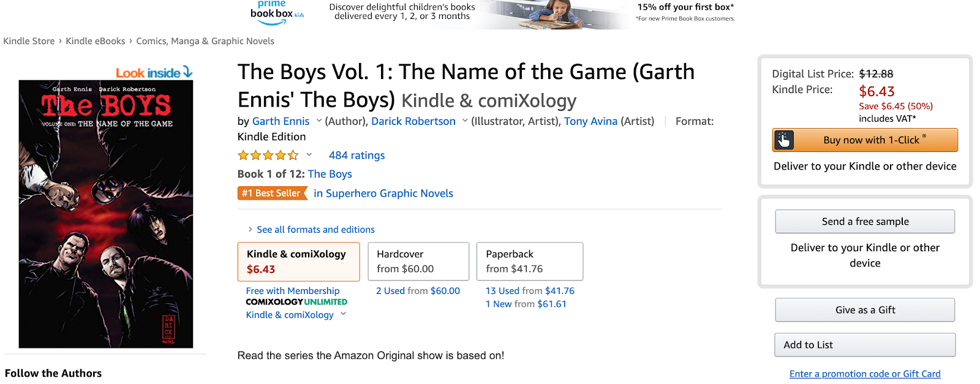Select the Paperback format option
Viewport: 980px width, 384px height.
coord(530,262)
